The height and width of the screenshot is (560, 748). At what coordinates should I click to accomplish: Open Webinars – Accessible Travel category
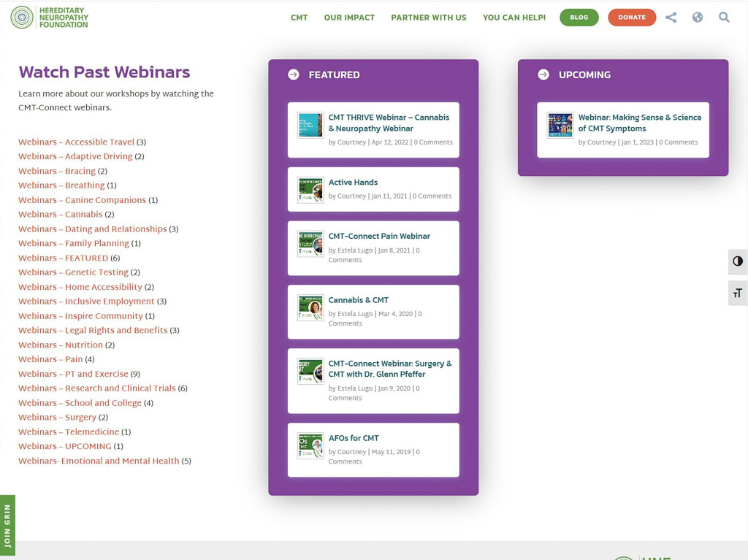pyautogui.click(x=76, y=142)
